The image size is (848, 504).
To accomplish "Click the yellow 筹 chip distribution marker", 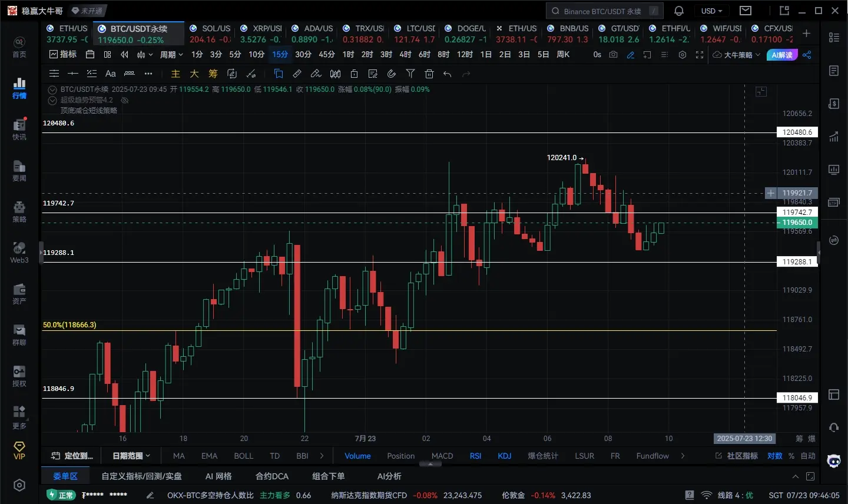I will (213, 74).
